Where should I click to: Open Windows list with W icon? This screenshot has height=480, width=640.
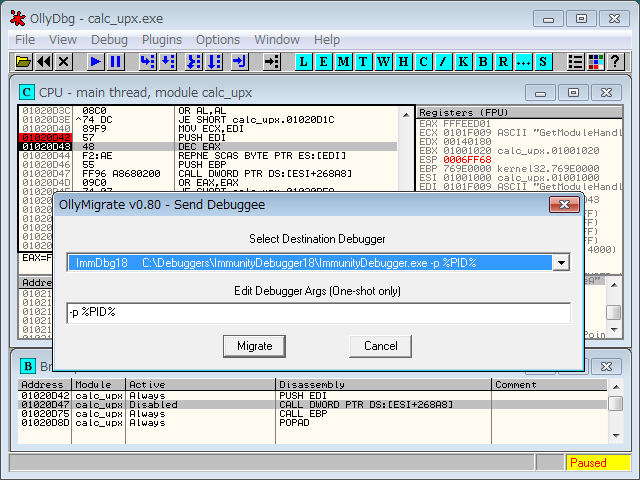click(383, 62)
